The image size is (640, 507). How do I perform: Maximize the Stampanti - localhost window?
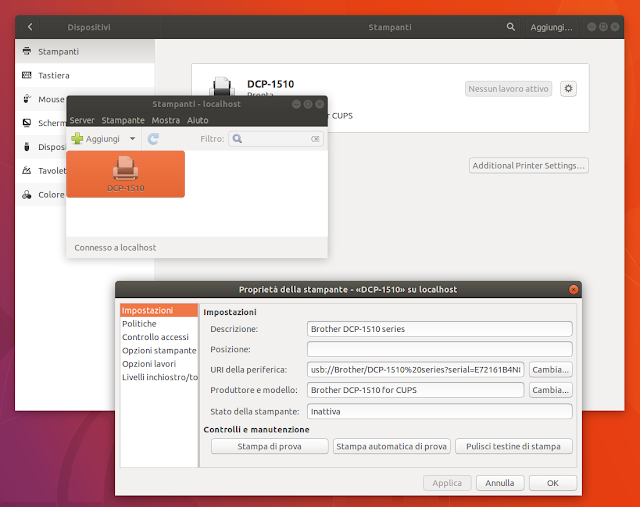tap(308, 104)
